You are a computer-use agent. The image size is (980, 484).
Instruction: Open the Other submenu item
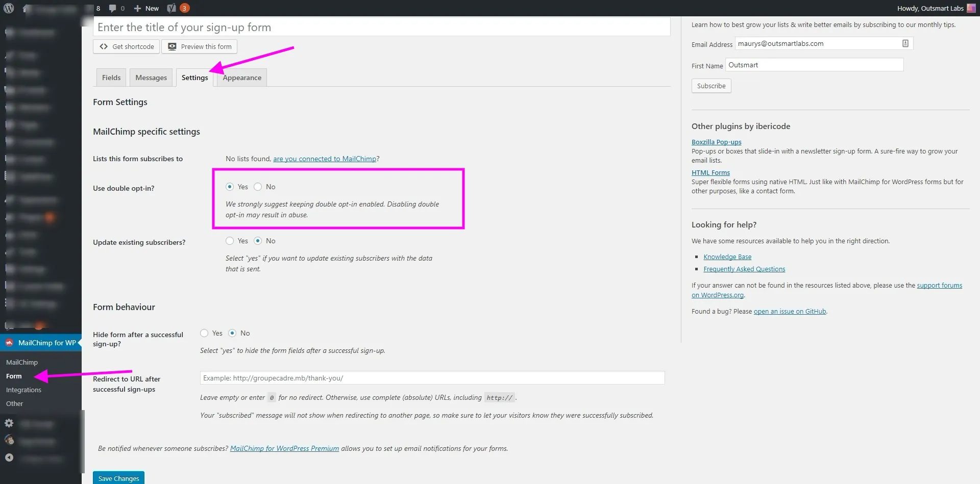14,403
